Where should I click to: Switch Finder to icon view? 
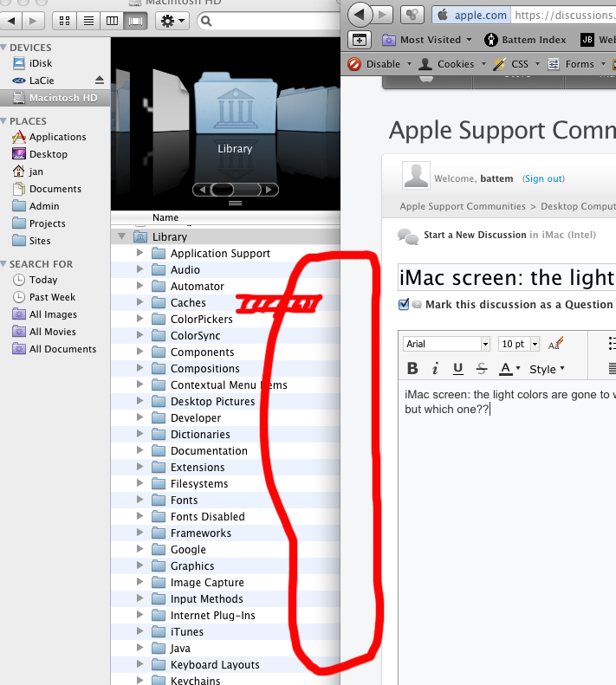click(x=65, y=21)
